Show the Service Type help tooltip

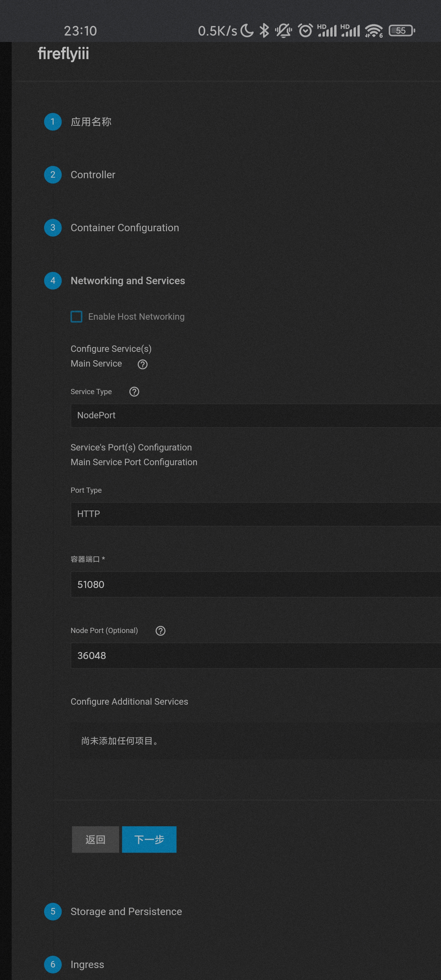[x=134, y=391]
